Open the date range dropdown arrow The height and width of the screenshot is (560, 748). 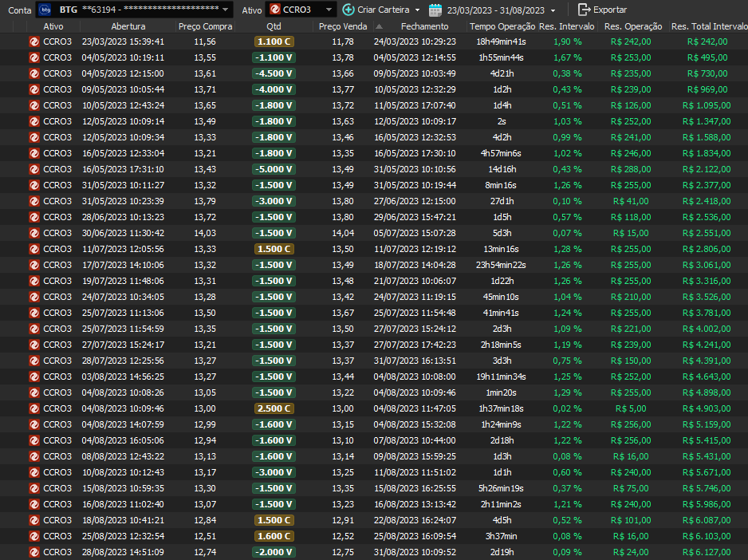point(553,10)
